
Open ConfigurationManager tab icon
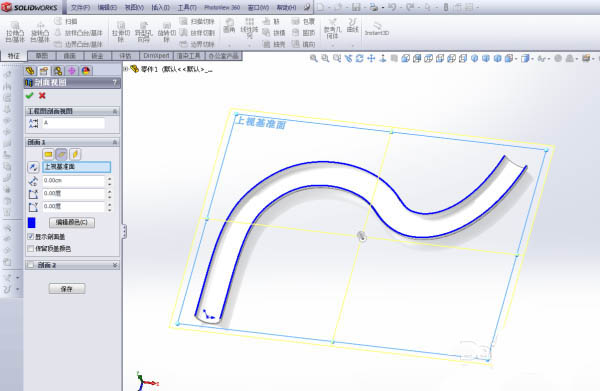58,71
